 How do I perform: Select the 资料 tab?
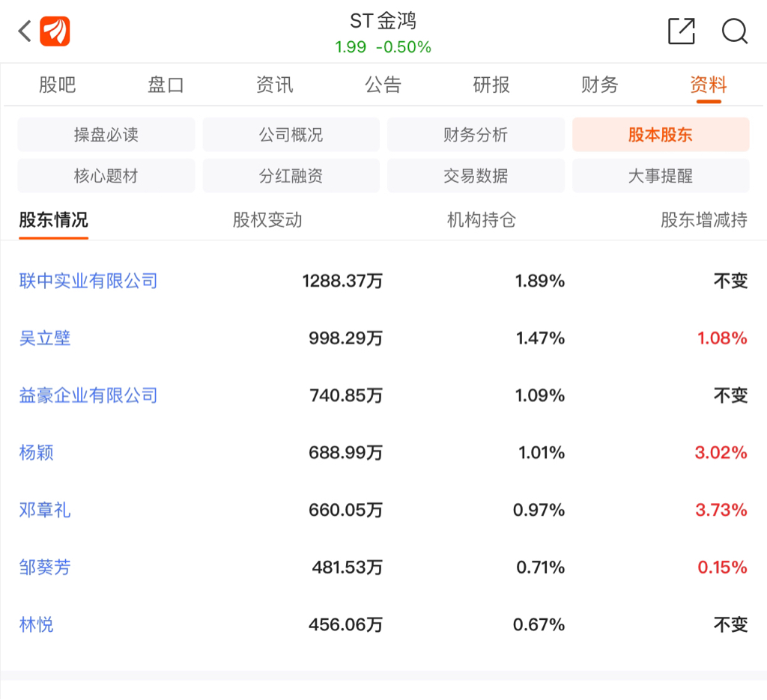click(x=709, y=85)
